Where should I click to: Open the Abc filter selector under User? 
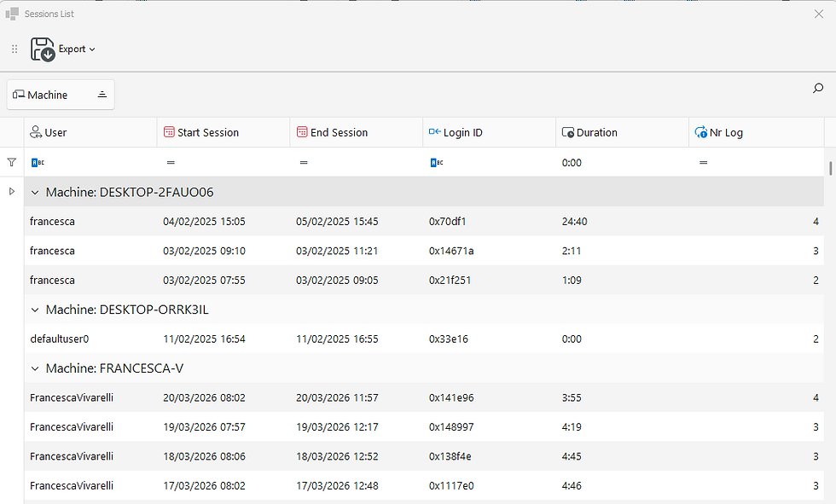38,162
